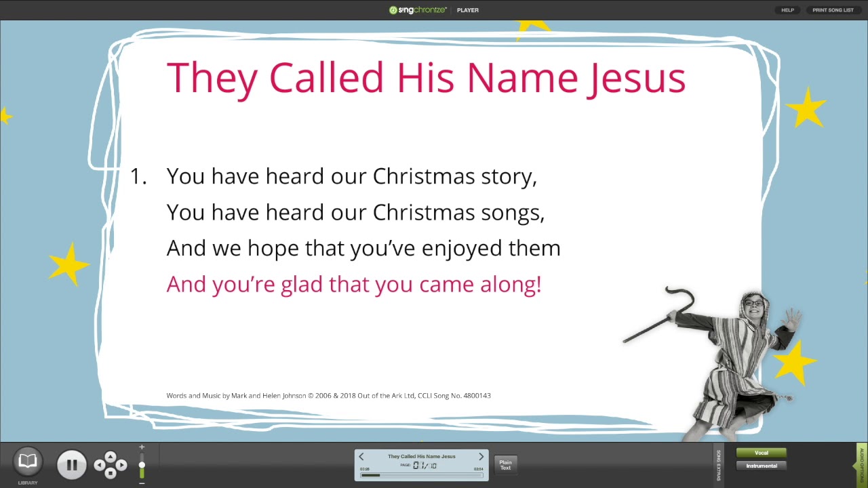Switch to Plain Text display
The width and height of the screenshot is (868, 488).
pos(505,465)
